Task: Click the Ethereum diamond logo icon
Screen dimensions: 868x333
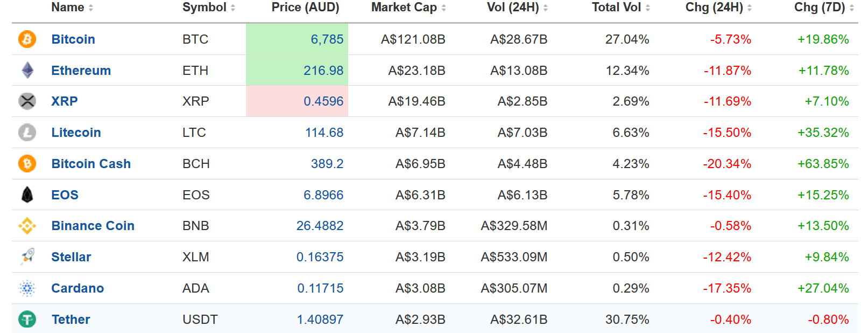Action: 27,70
